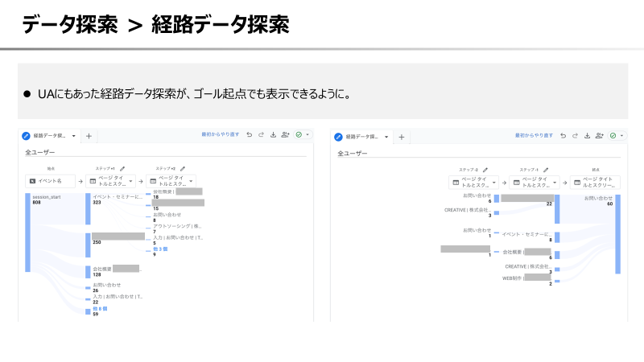Add a new tab in left exploration
This screenshot has height=362, width=644.
89,137
